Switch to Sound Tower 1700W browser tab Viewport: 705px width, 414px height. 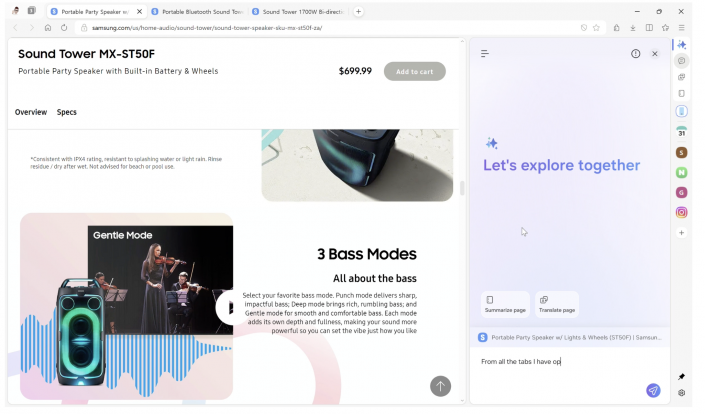pos(297,11)
